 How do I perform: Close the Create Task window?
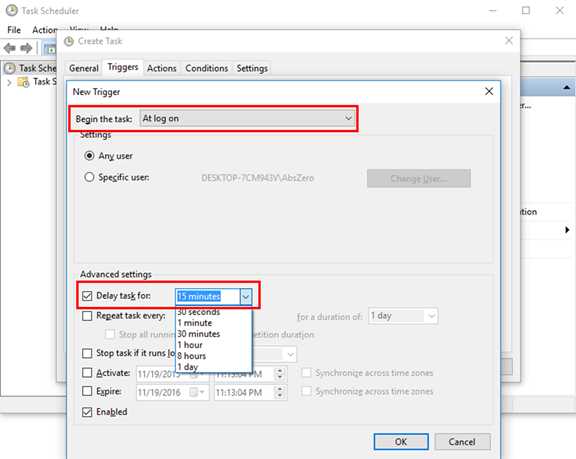pyautogui.click(x=509, y=40)
